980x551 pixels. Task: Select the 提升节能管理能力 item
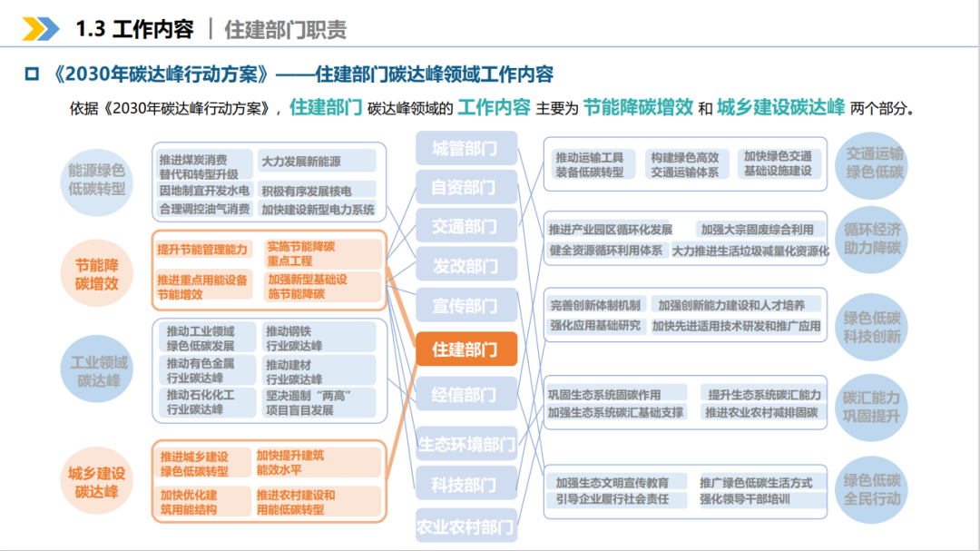202,250
